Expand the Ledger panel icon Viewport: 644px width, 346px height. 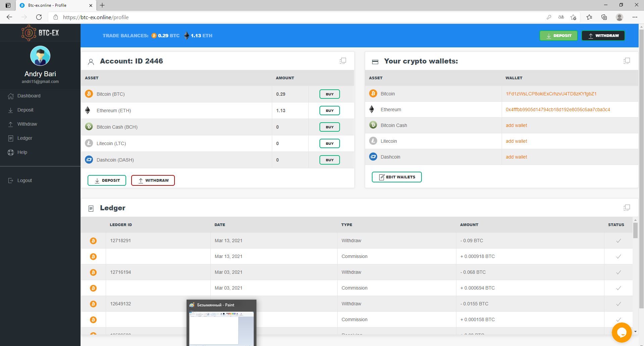(627, 208)
